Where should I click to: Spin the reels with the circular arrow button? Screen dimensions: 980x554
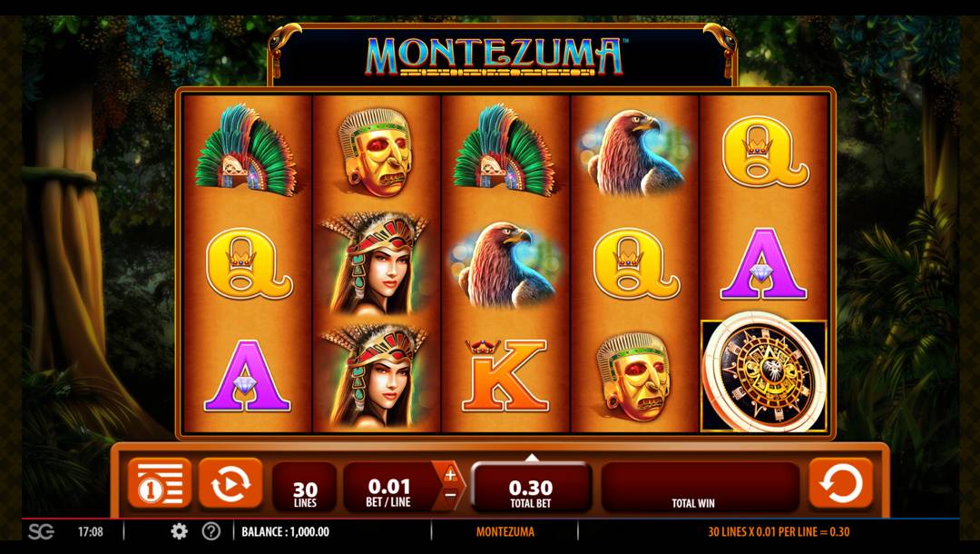[x=840, y=483]
